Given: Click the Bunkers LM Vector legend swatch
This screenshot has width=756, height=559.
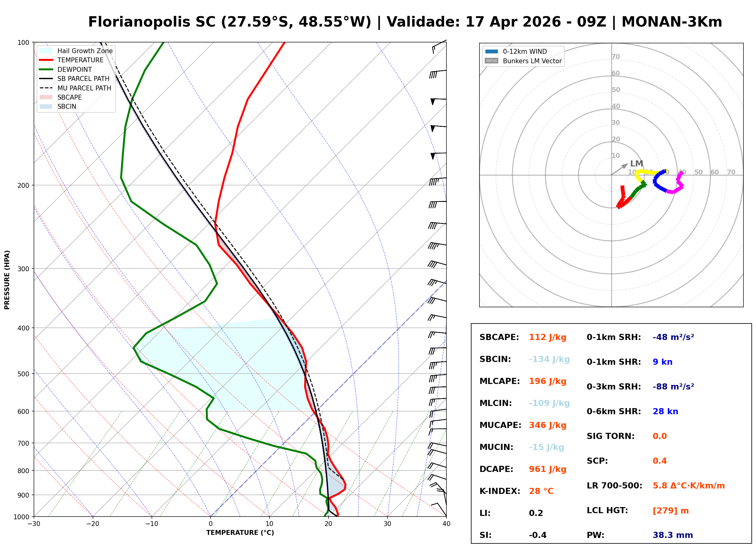Looking at the screenshot, I should point(491,61).
